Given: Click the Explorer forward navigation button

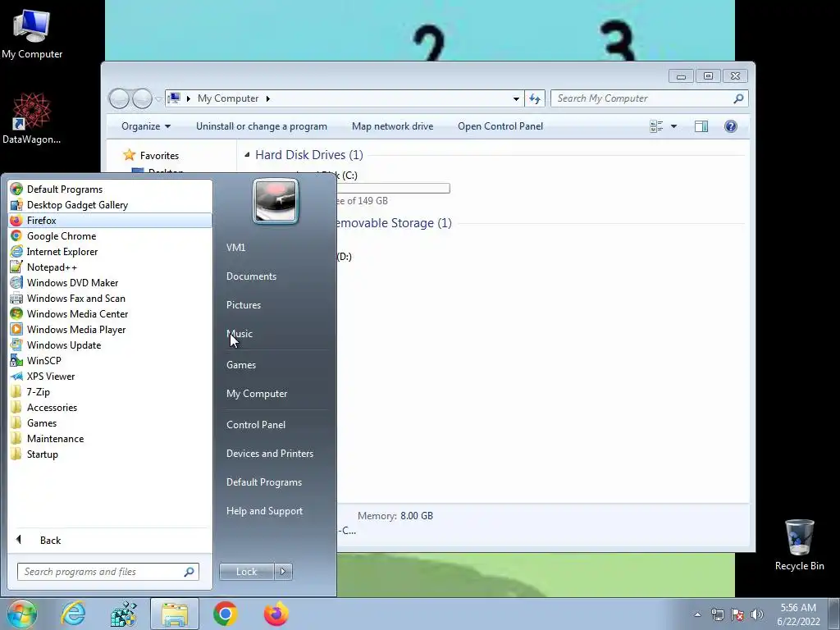Looking at the screenshot, I should [142, 98].
